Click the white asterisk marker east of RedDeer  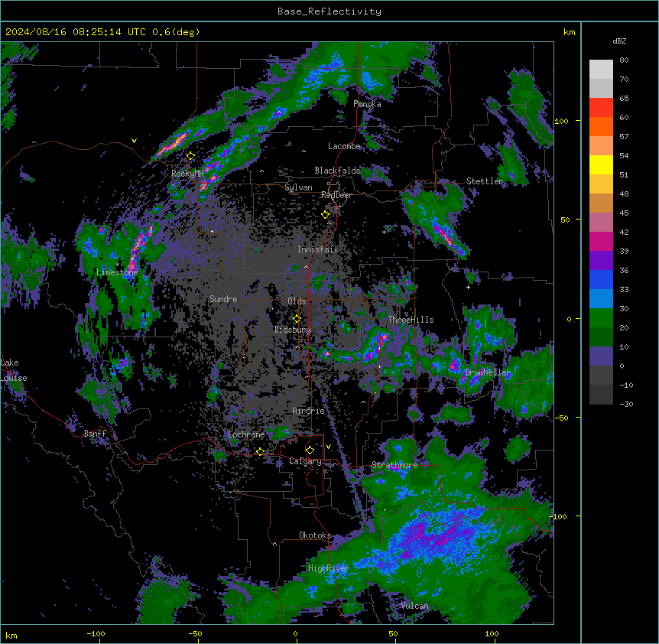(384, 232)
